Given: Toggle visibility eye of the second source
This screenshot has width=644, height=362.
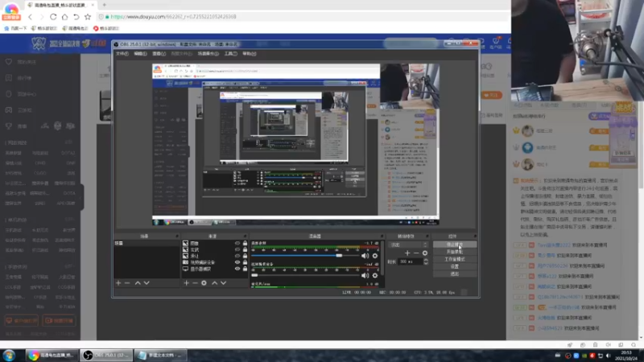Looking at the screenshot, I should pos(237,249).
